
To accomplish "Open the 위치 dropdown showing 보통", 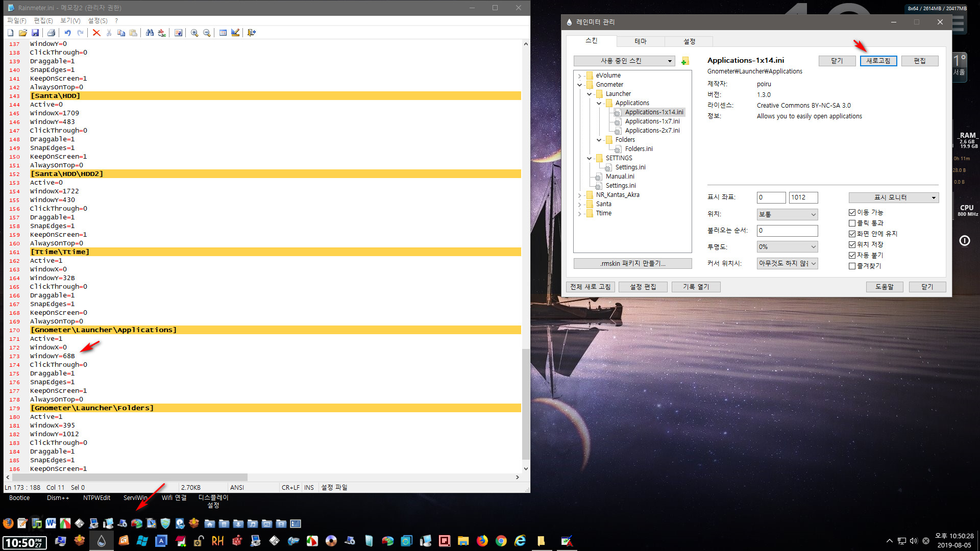I will [787, 214].
